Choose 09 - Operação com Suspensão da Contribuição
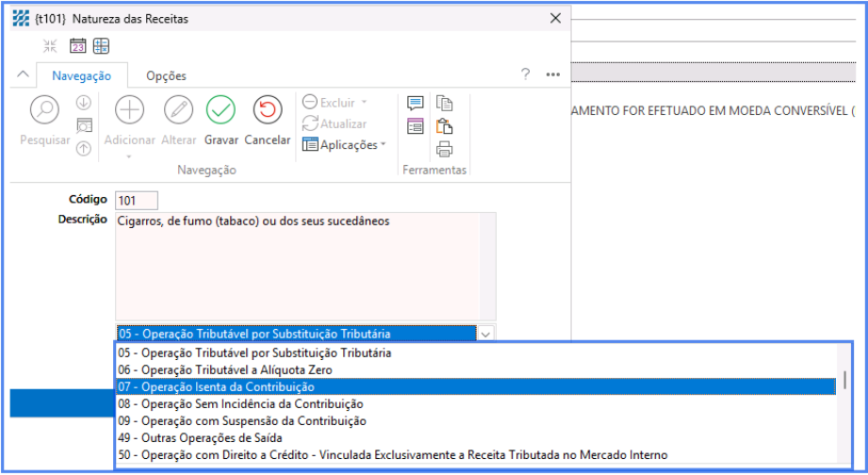This screenshot has height=475, width=868. [x=243, y=421]
